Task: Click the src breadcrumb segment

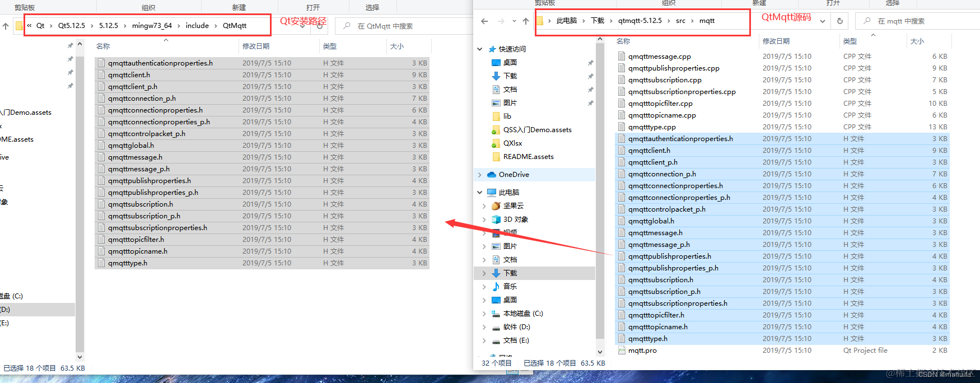Action: pos(680,21)
